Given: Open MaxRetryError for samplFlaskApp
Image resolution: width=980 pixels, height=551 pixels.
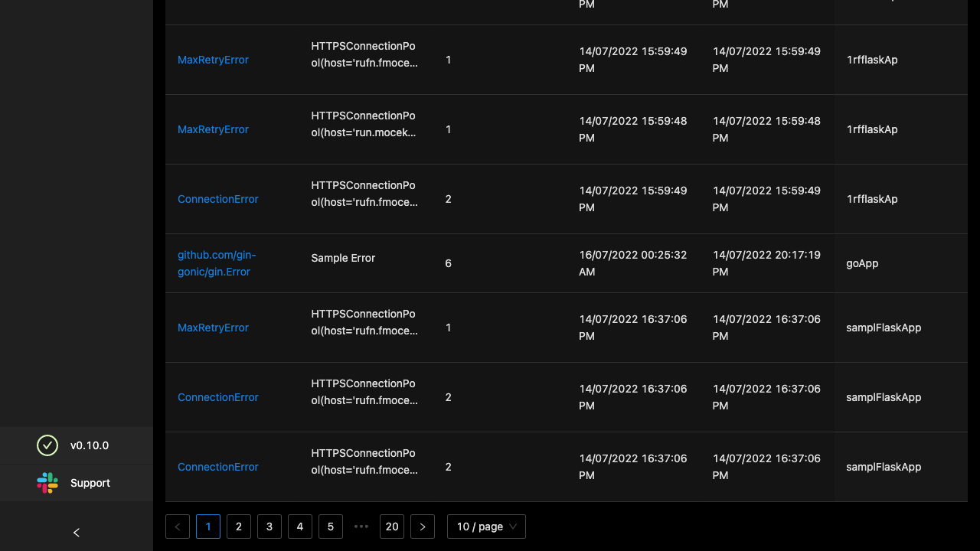Looking at the screenshot, I should coord(213,328).
